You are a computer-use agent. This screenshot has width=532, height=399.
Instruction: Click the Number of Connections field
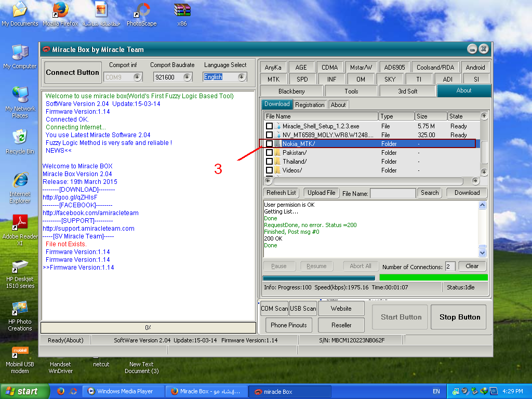450,267
